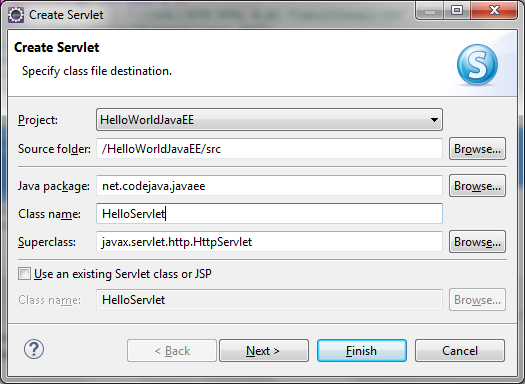Enable Use an existing Servlet class or JSP
Image resolution: width=525 pixels, height=384 pixels.
tap(24, 274)
